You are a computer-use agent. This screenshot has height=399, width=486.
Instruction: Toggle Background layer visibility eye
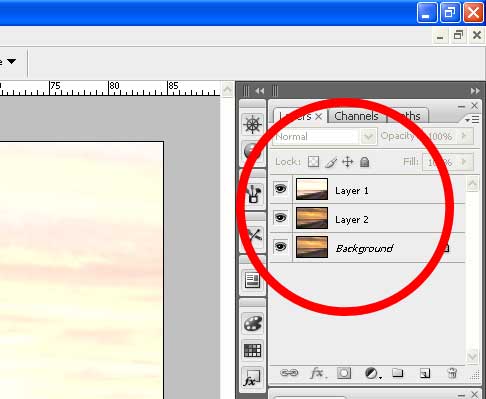[280, 247]
